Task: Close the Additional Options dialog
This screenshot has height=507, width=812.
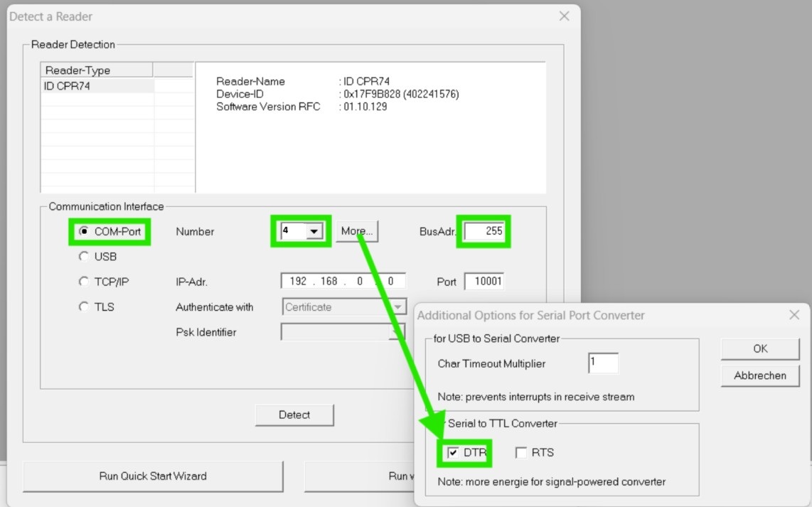Action: 794,315
